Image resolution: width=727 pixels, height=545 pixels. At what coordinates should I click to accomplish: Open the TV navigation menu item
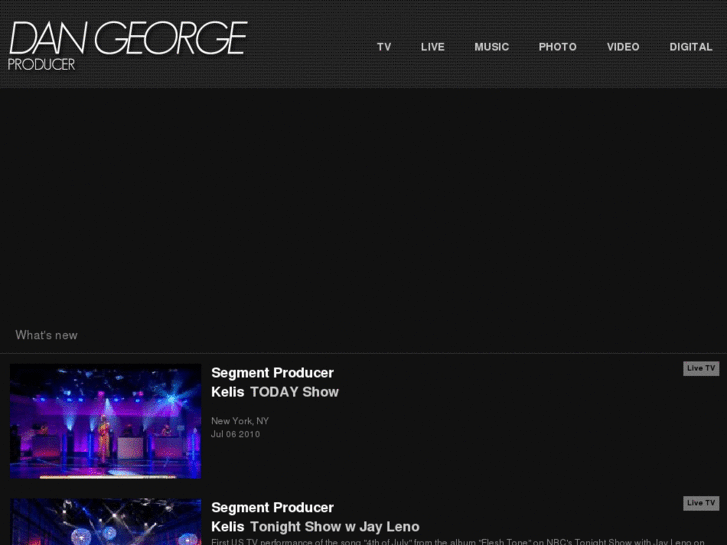click(x=384, y=47)
